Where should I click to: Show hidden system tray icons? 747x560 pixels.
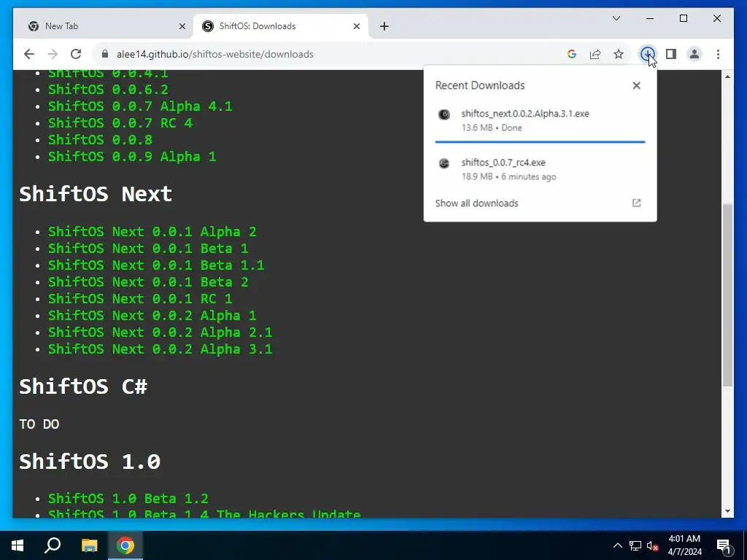[617, 545]
